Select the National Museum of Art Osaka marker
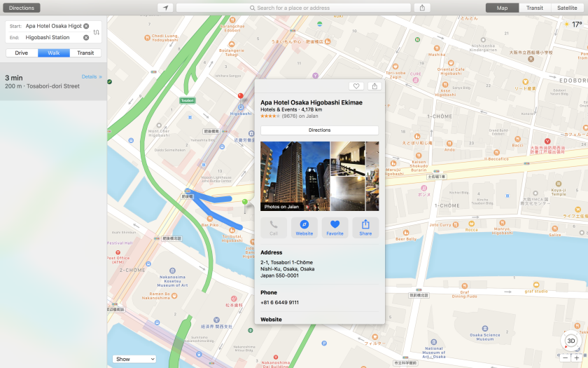This screenshot has height=368, width=588. [x=433, y=342]
